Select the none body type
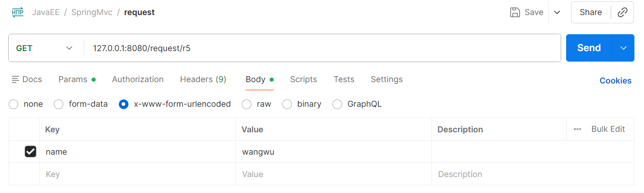Viewport: 644px width, 193px height. (x=14, y=104)
